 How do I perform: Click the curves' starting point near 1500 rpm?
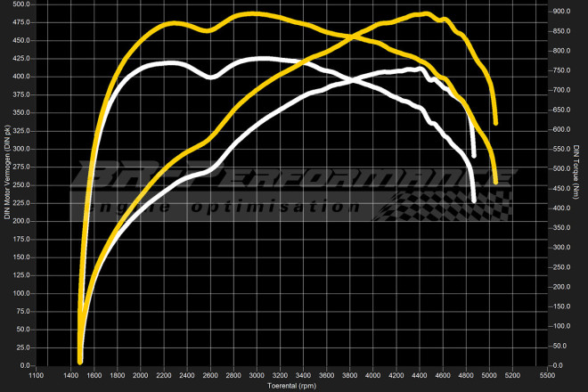[x=80, y=360]
